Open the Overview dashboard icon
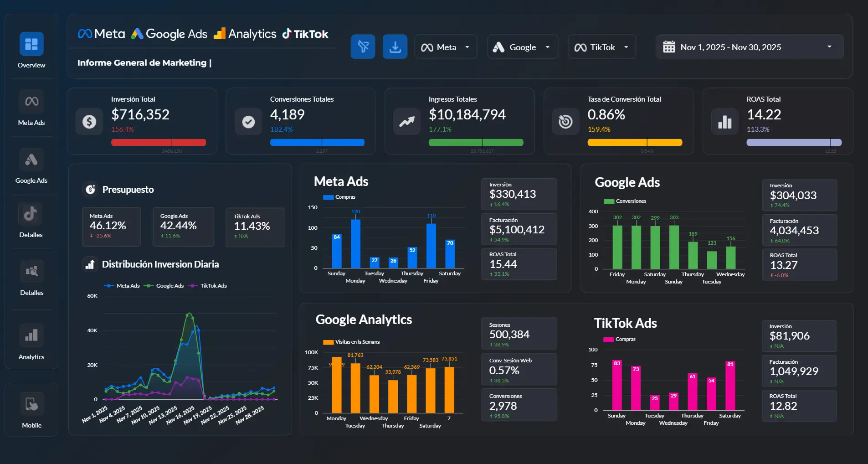Screen dimensions: 868x464 [x=31, y=44]
